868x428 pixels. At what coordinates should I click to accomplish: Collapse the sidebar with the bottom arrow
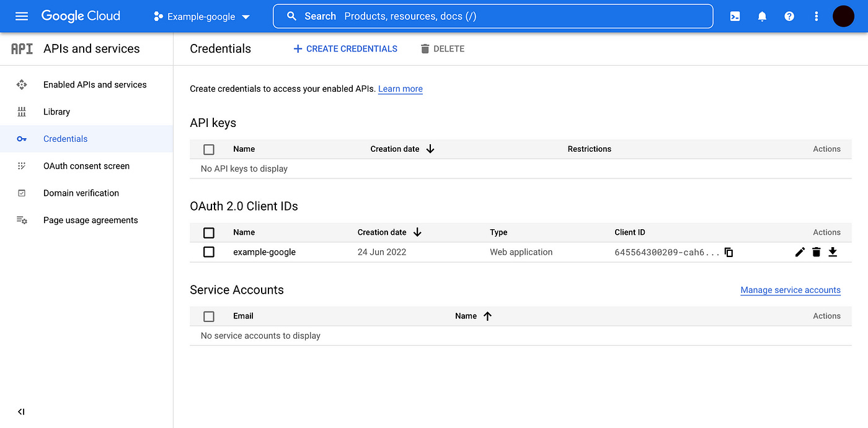click(21, 412)
